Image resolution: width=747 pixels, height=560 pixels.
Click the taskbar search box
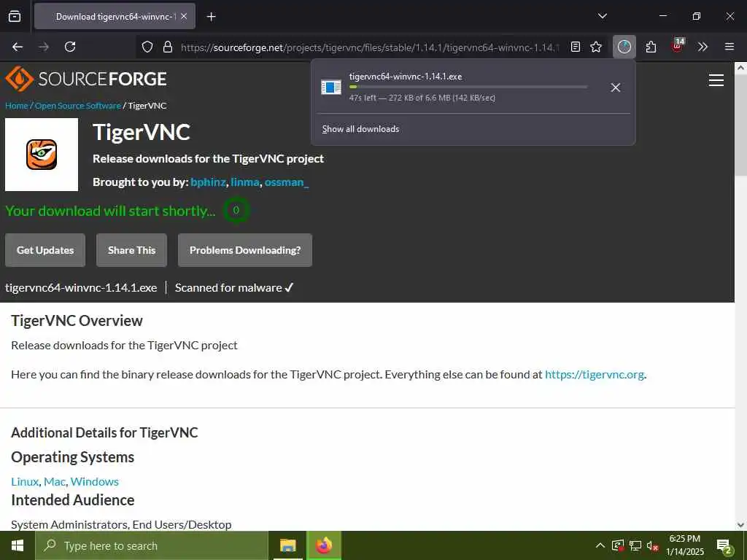152,545
